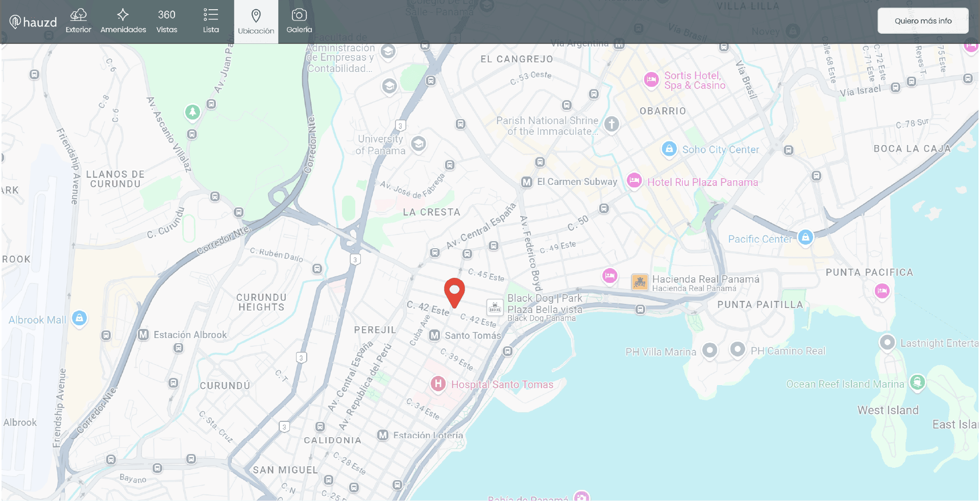The image size is (980, 501).
Task: Click the El Carmen Subway station icon
Action: click(526, 182)
